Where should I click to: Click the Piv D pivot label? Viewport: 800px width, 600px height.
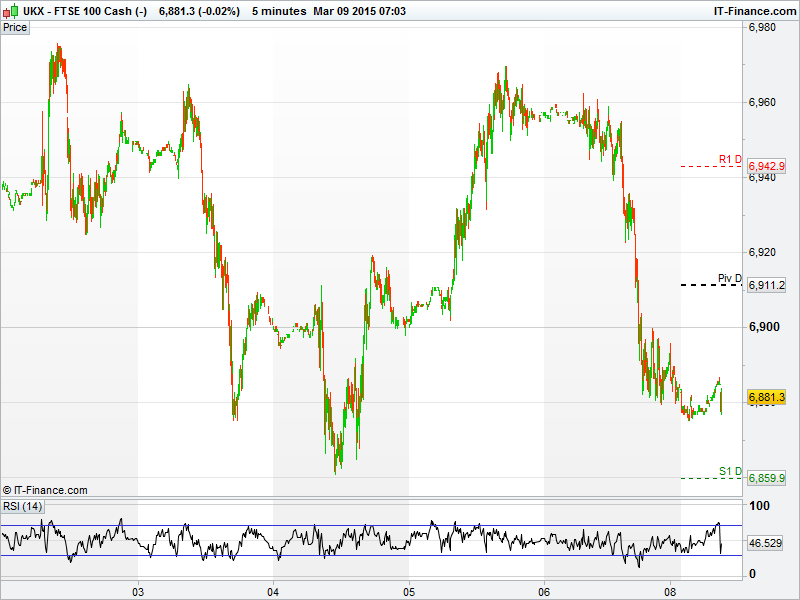[730, 279]
